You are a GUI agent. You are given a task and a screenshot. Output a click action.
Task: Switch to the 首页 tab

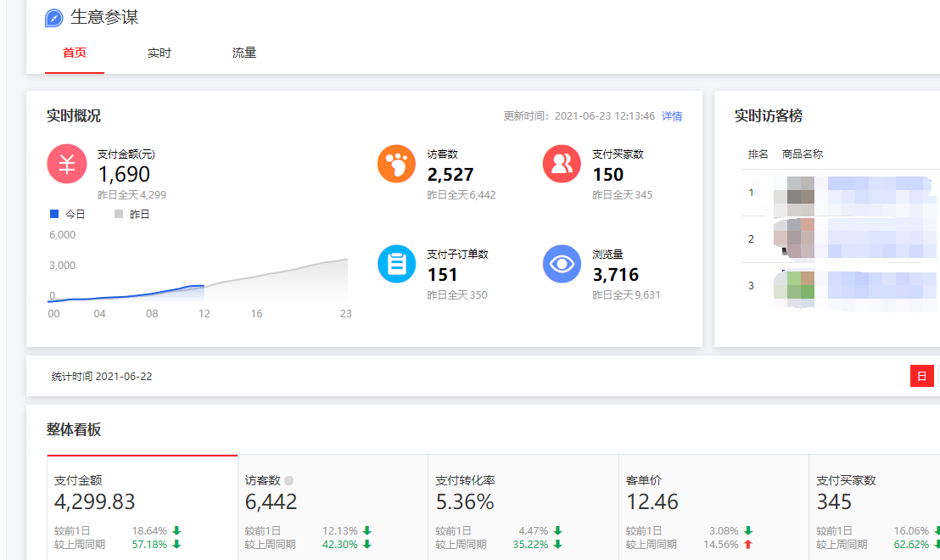[75, 53]
